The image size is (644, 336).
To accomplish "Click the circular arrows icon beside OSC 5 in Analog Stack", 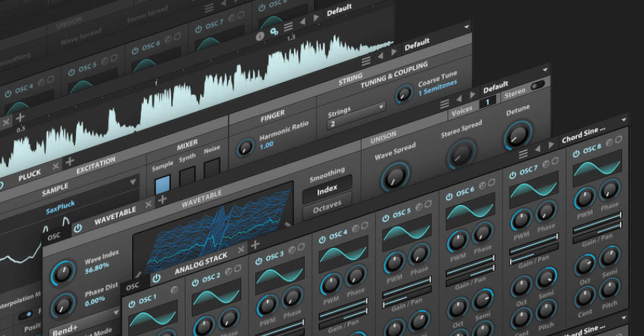I will pyautogui.click(x=428, y=205).
